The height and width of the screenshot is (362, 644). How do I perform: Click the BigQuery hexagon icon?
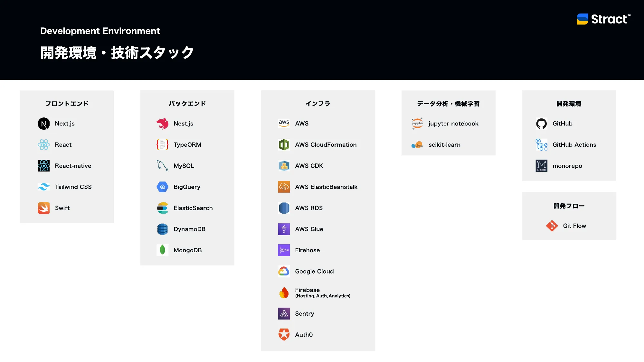pyautogui.click(x=163, y=187)
